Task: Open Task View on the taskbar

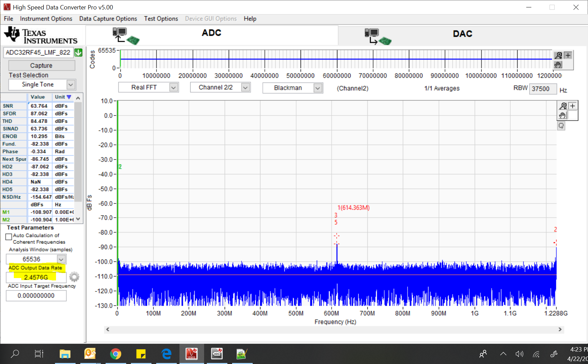Action: click(x=39, y=354)
